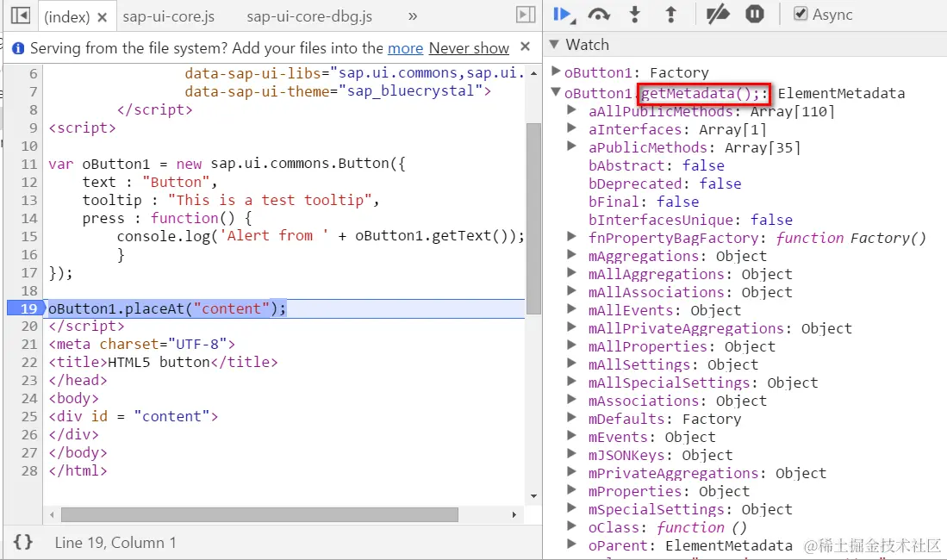Image resolution: width=947 pixels, height=560 pixels.
Task: Open the sap-ui-core-dbg.js tab
Action: (x=309, y=16)
